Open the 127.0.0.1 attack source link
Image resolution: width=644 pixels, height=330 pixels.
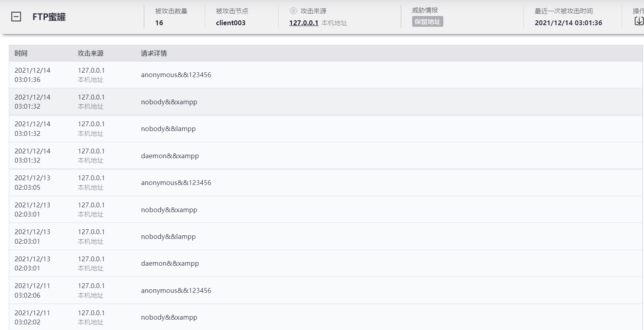[x=304, y=23]
